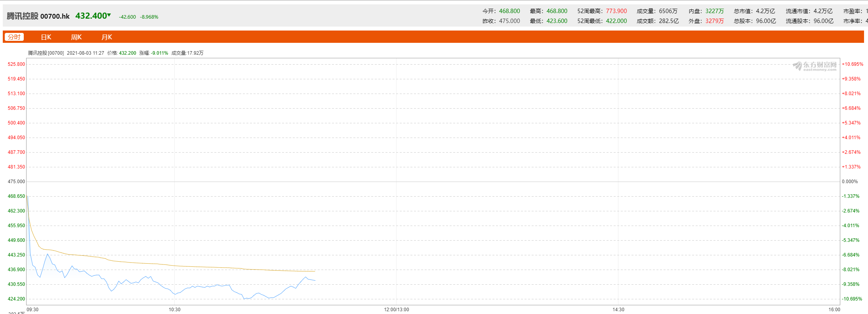Image resolution: width=868 pixels, height=314 pixels.
Task: Click the chart tooltip 成交量 17.92万
Action: [195, 53]
